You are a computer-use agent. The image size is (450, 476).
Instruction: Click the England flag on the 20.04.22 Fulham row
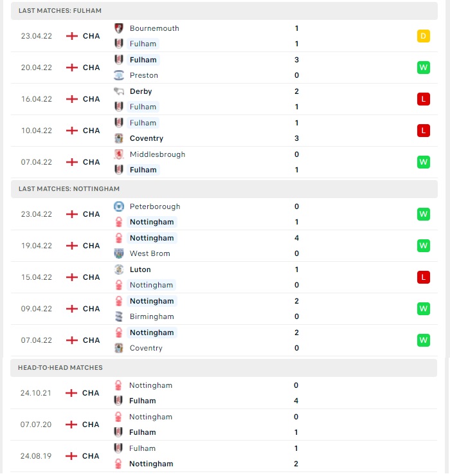point(72,68)
